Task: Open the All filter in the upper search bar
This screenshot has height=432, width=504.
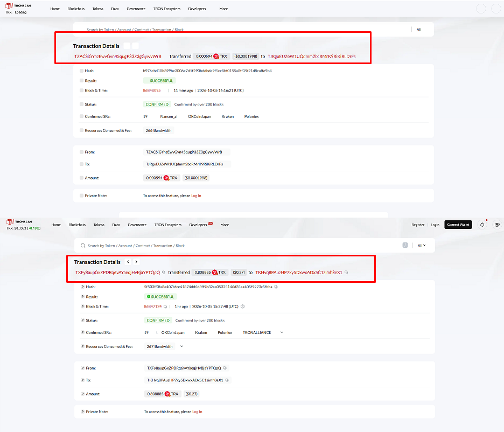Action: pos(419,30)
